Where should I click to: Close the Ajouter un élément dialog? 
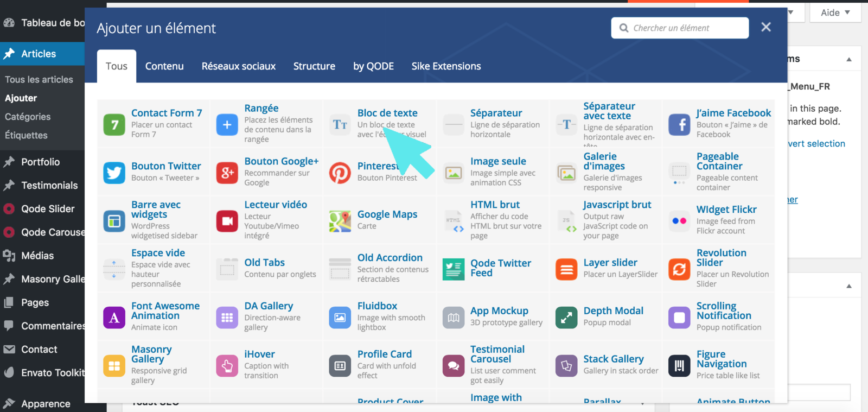point(766,27)
